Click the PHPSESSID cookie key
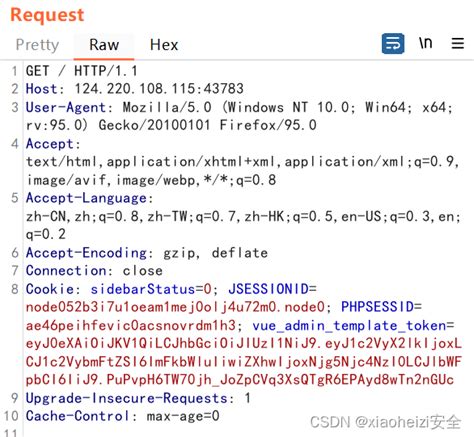The width and height of the screenshot is (474, 437). pyautogui.click(x=378, y=307)
